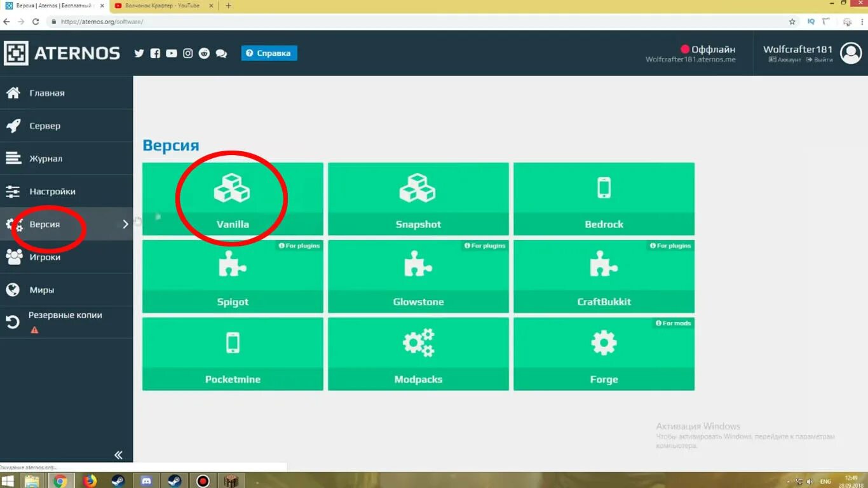Viewport: 868px width, 488px height.
Task: Reload the page
Action: [x=36, y=22]
